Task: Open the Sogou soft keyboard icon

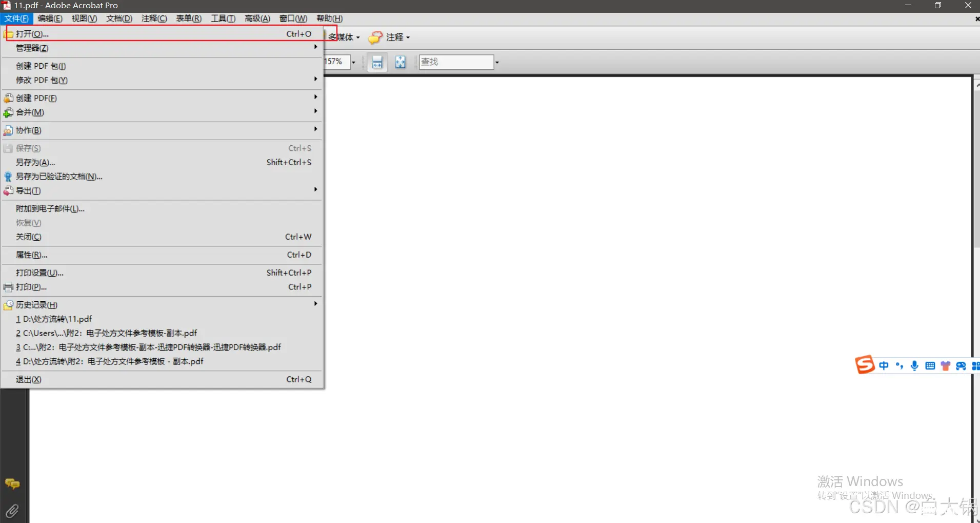Action: (x=930, y=365)
